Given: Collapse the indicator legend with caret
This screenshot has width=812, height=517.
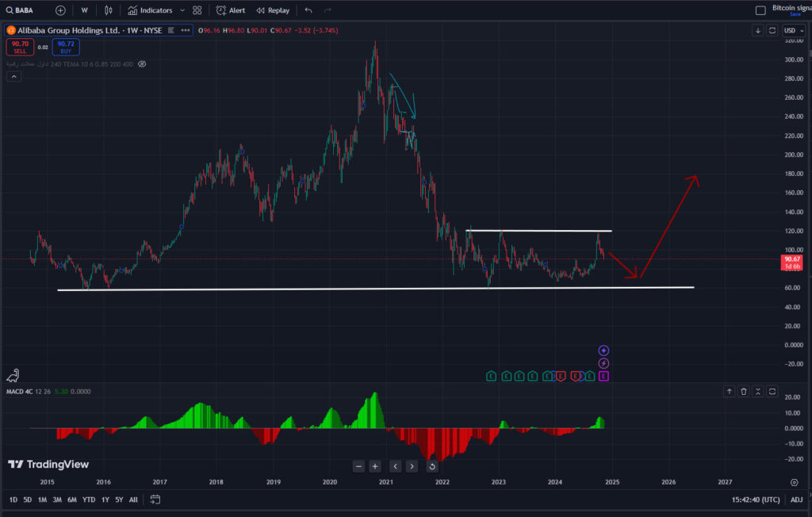Looking at the screenshot, I should point(14,77).
